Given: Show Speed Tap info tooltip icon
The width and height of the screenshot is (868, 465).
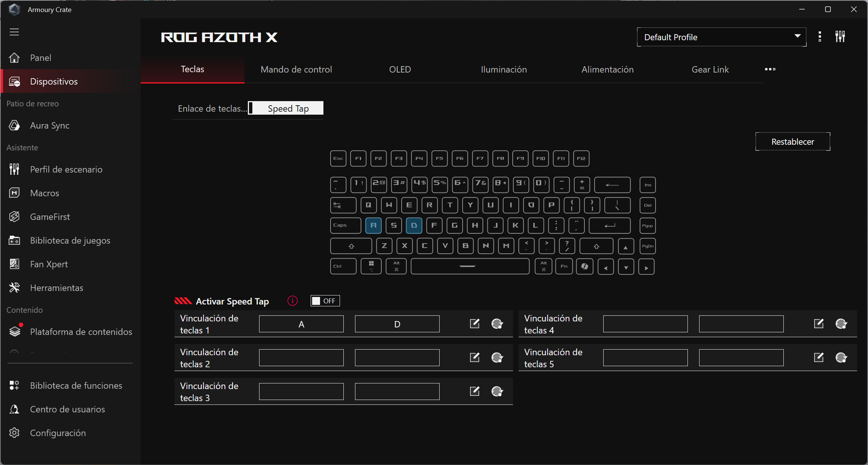Looking at the screenshot, I should pos(293,301).
